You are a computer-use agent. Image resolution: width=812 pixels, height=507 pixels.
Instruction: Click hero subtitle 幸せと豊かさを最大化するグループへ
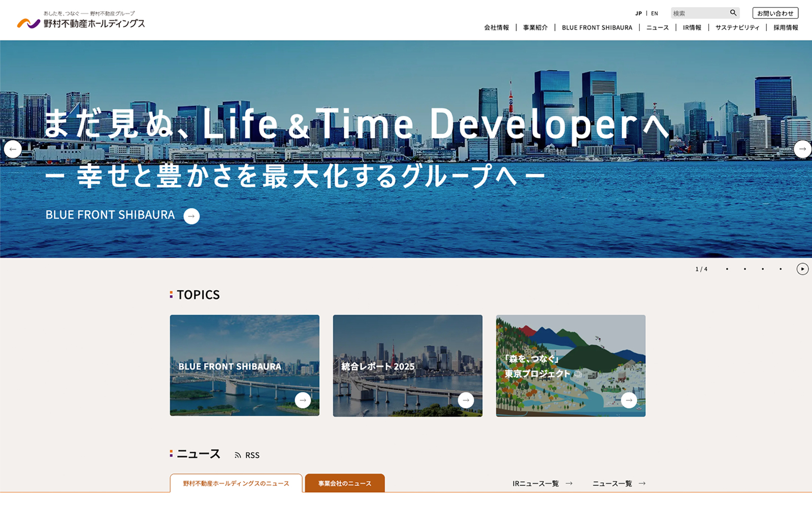click(296, 176)
